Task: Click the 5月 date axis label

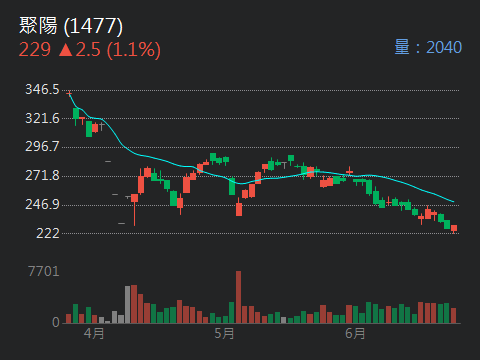Action: pos(224,333)
